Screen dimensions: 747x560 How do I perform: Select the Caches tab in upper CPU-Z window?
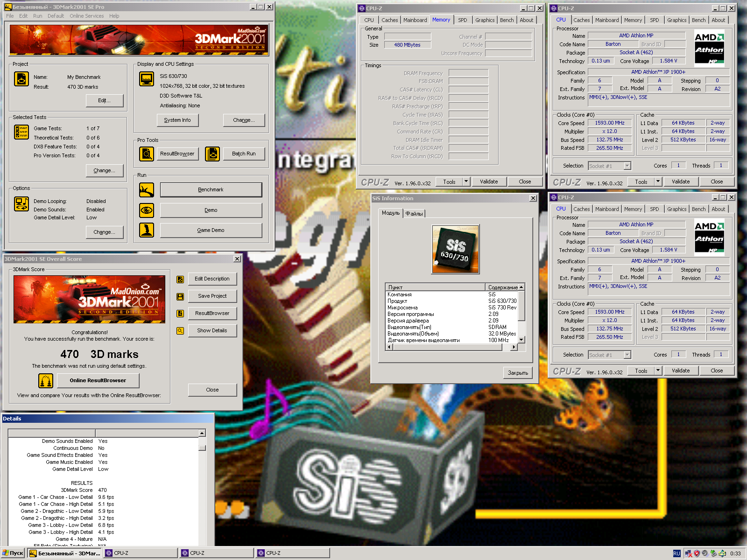(581, 20)
